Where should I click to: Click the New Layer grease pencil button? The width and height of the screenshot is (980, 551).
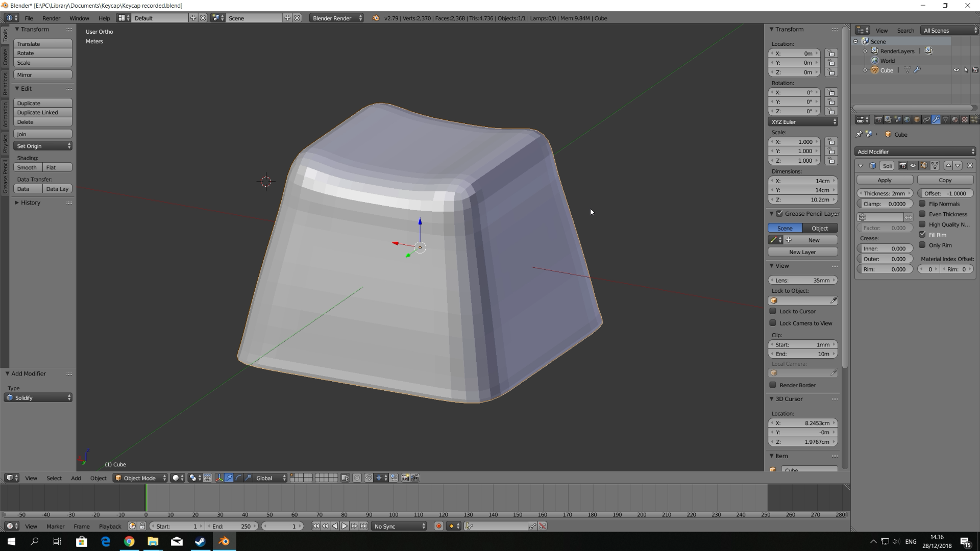[x=803, y=252]
